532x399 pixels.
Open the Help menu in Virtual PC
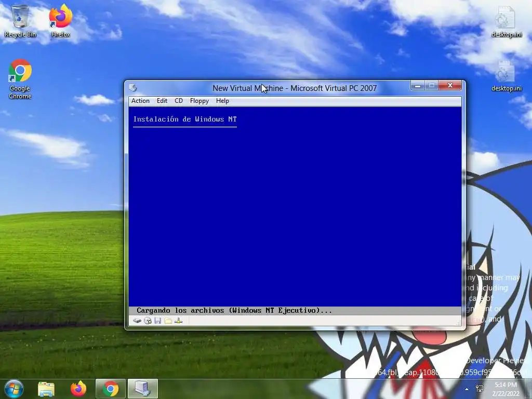(x=222, y=101)
